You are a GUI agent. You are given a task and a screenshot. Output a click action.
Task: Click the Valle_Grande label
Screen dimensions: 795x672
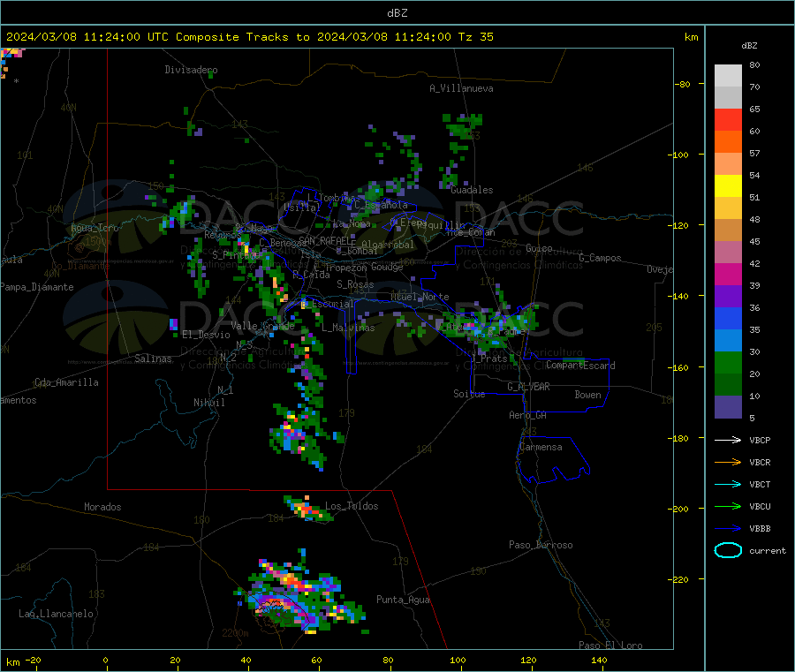coord(262,326)
